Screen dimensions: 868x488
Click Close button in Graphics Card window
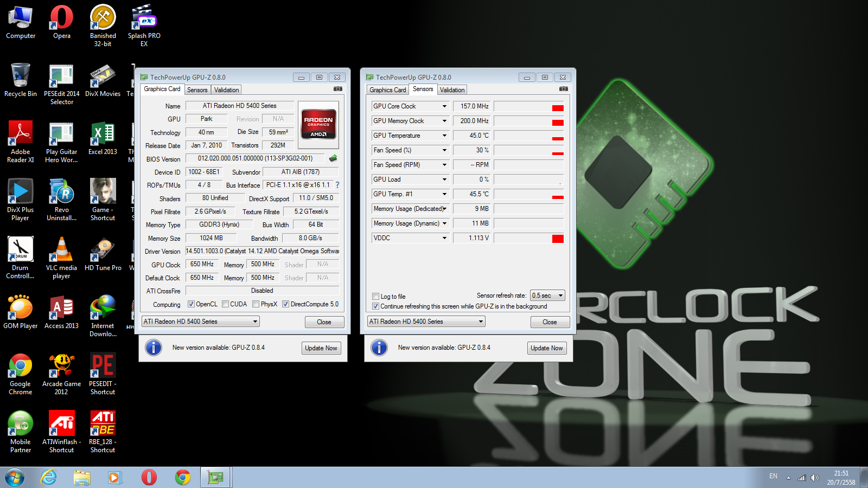point(324,322)
